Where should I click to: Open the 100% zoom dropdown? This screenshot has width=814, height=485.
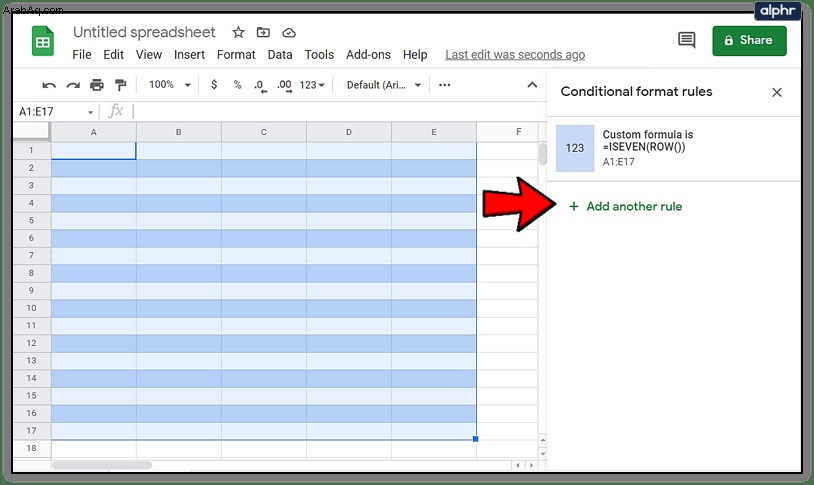pyautogui.click(x=170, y=85)
